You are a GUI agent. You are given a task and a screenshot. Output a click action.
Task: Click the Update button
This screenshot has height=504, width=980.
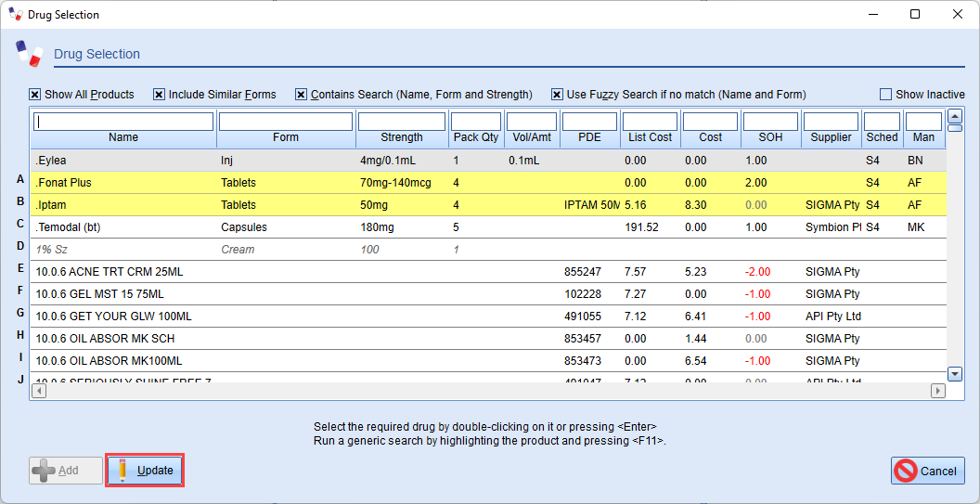click(x=145, y=471)
